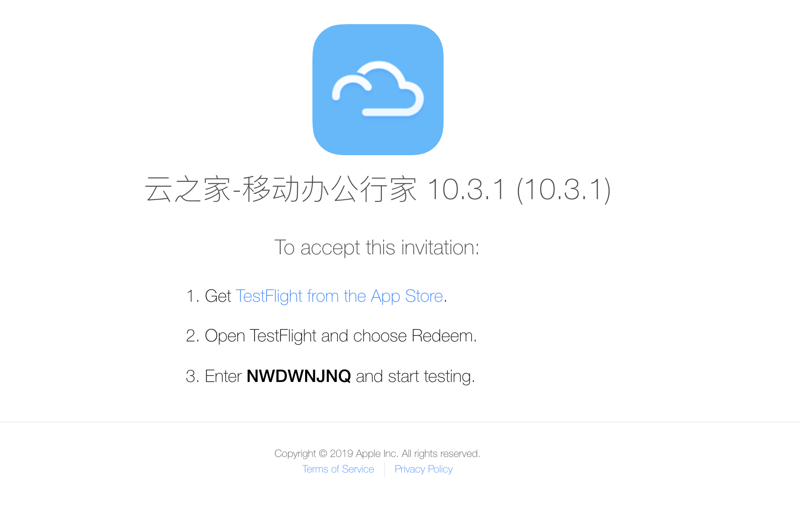The image size is (800, 532).
Task: Click the word 'Enter' in step 3
Action: click(223, 376)
